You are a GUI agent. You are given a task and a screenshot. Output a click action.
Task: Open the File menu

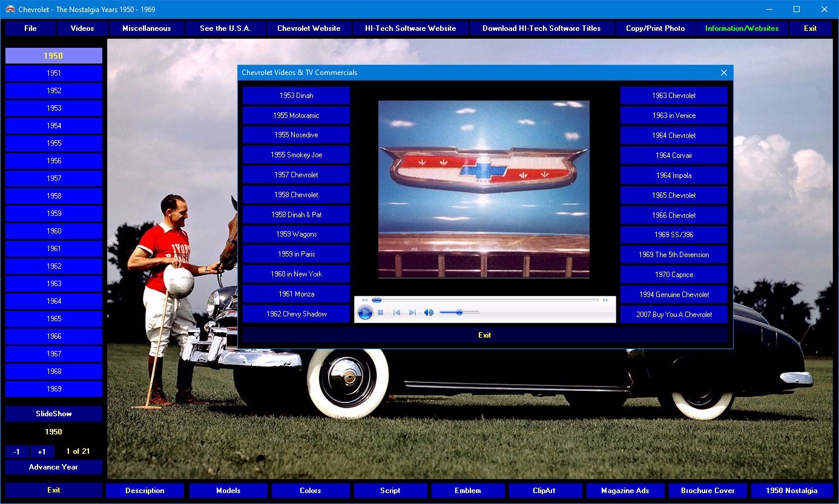click(30, 28)
